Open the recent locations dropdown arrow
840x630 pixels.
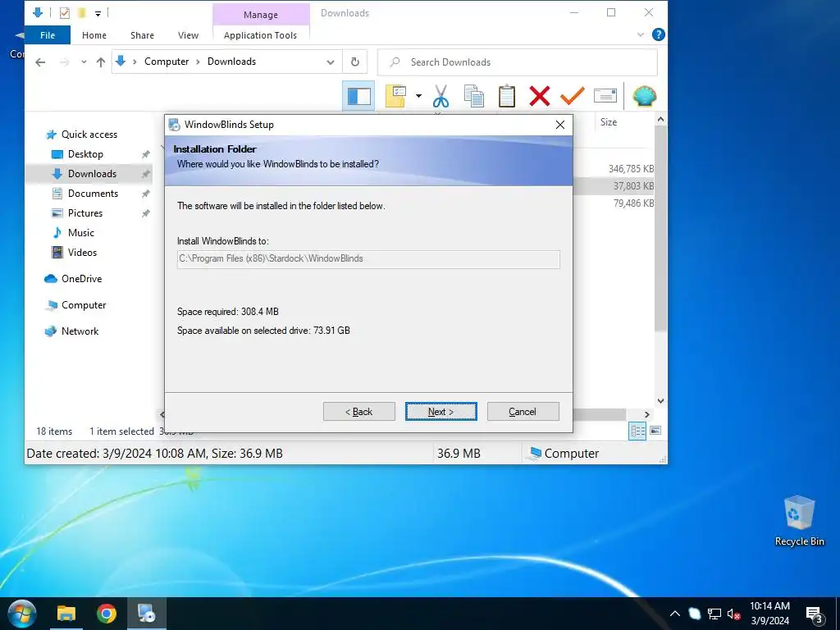(x=84, y=62)
